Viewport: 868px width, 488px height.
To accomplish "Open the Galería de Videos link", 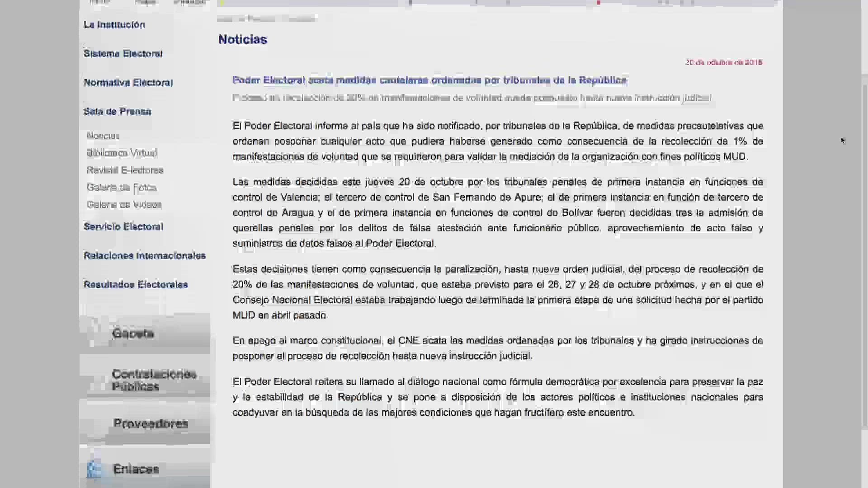I will 124,205.
